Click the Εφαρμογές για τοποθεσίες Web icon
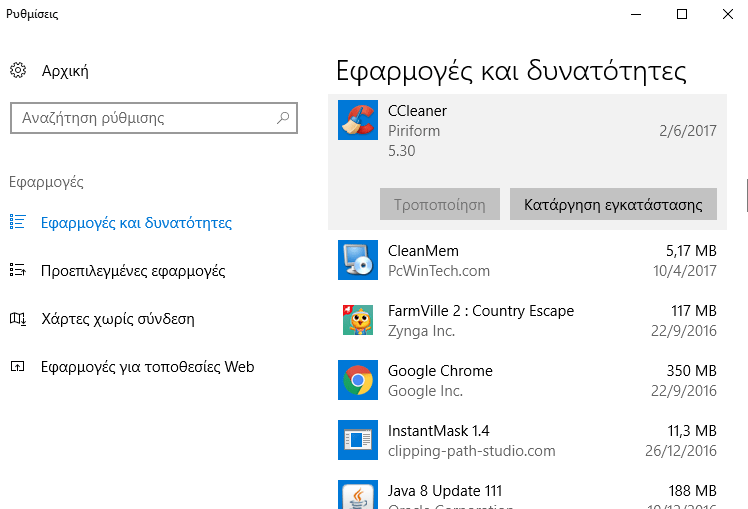The image size is (748, 509). (x=18, y=366)
